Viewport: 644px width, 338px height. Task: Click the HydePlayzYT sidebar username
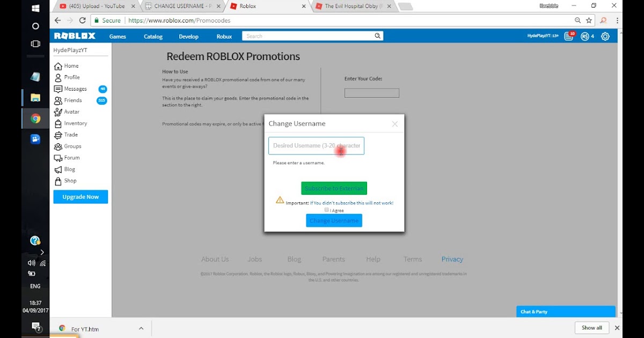pos(70,50)
